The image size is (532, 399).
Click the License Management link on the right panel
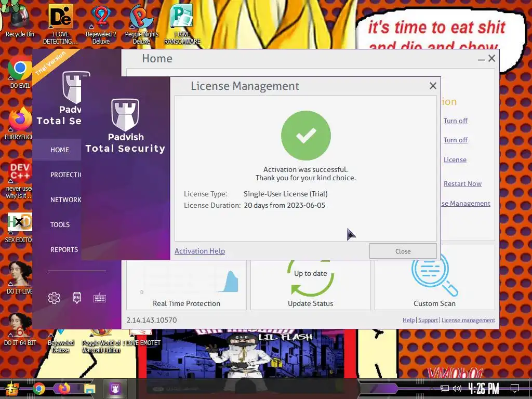[x=466, y=203]
